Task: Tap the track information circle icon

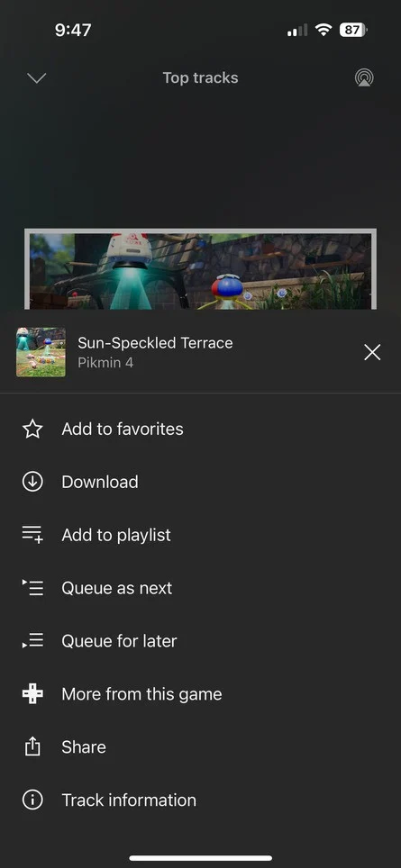Action: coord(32,800)
